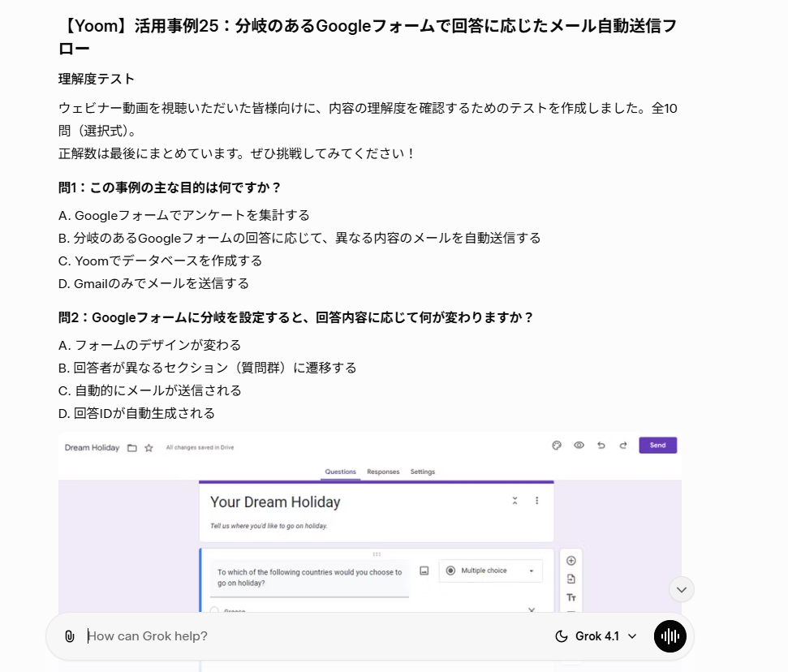Focus the "How can Grok help?" input
Screen dimensions: 788x672
[x=316, y=636]
